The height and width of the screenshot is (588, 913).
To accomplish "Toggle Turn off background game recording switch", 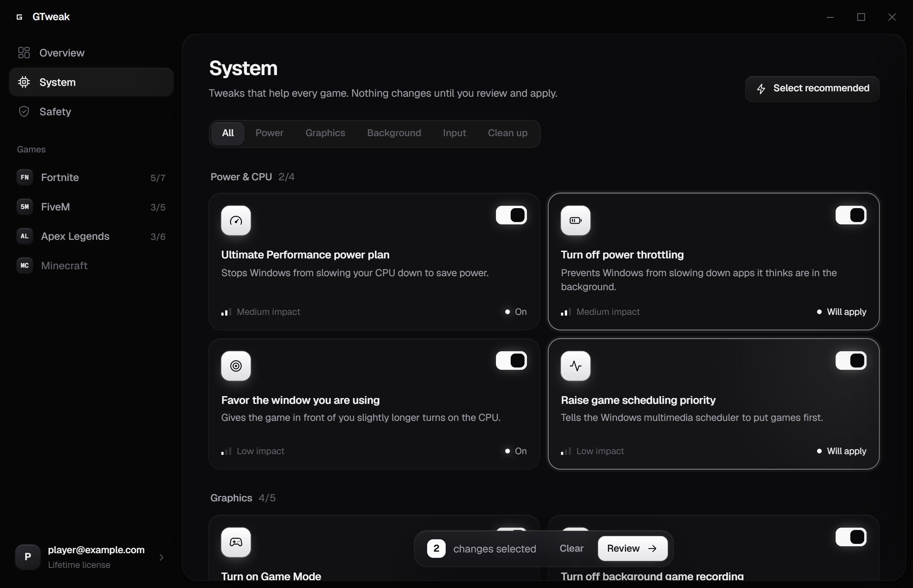I will [x=851, y=537].
